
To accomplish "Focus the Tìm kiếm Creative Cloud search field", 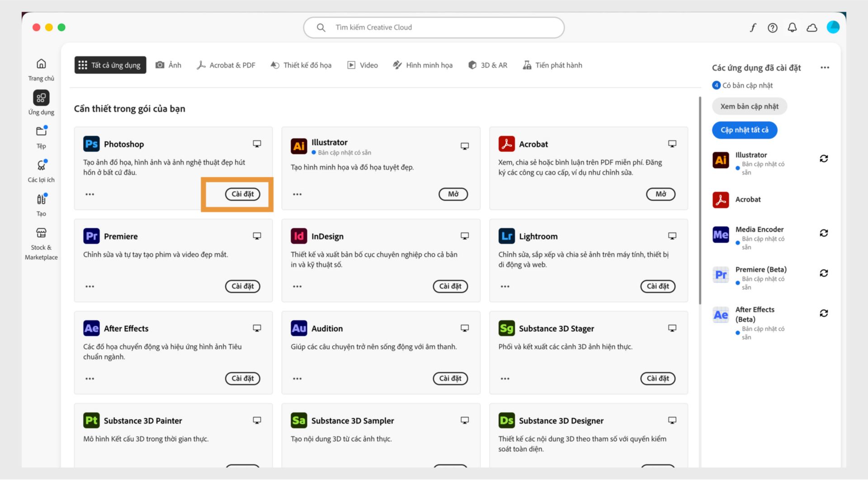I will [x=434, y=28].
